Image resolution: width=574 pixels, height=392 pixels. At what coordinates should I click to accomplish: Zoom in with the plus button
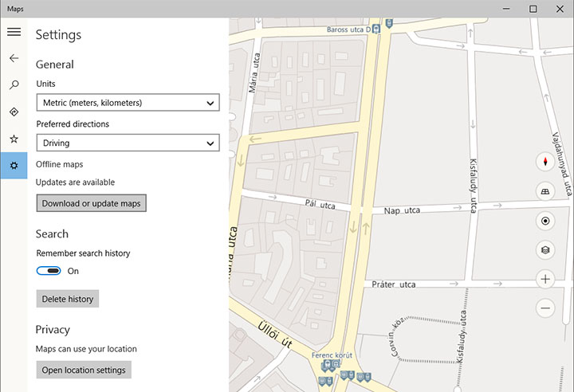545,279
